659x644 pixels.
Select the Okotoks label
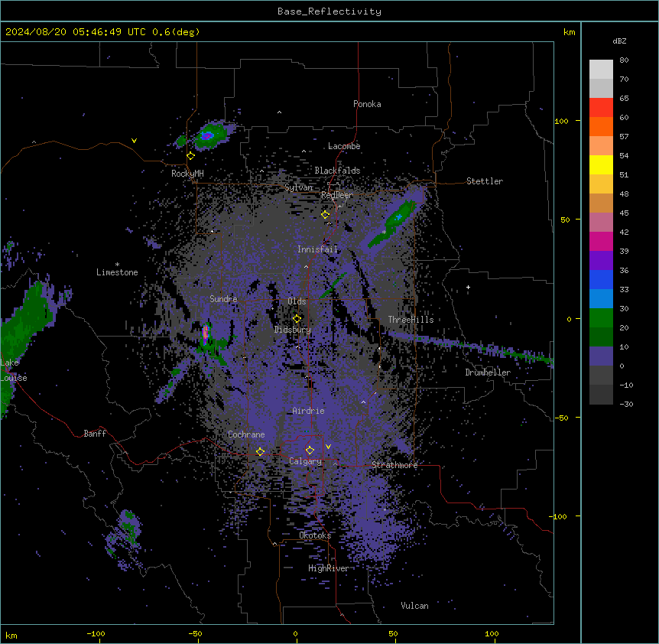[315, 535]
